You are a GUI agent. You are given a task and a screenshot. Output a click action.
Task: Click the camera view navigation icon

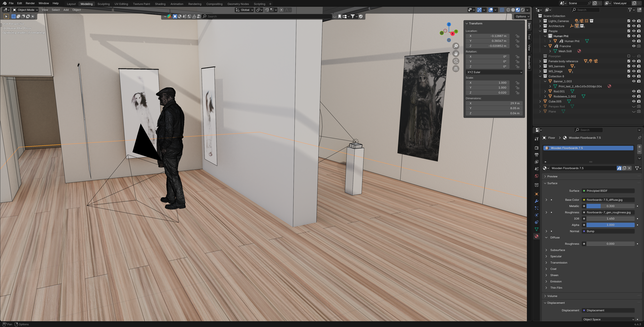pos(456,61)
